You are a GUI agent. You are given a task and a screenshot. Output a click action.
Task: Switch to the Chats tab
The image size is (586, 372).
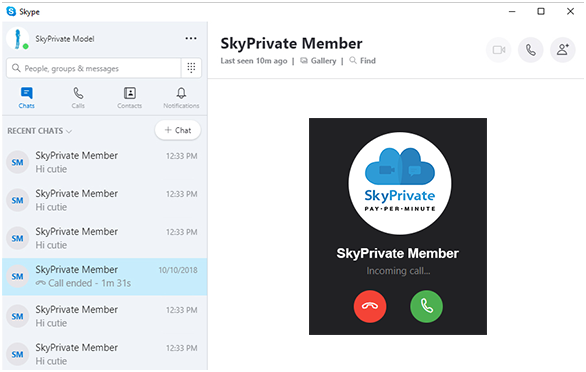(x=27, y=98)
